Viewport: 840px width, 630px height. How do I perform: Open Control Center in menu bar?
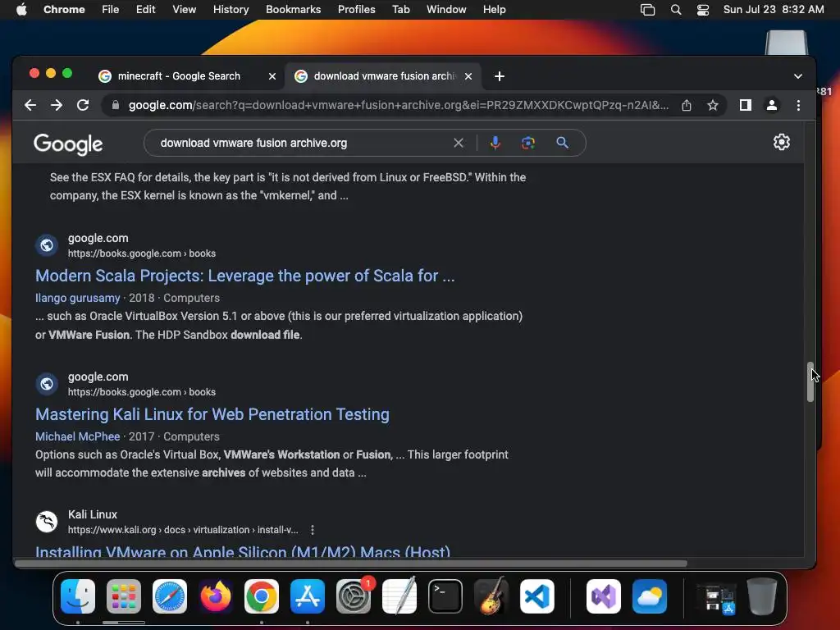703,10
